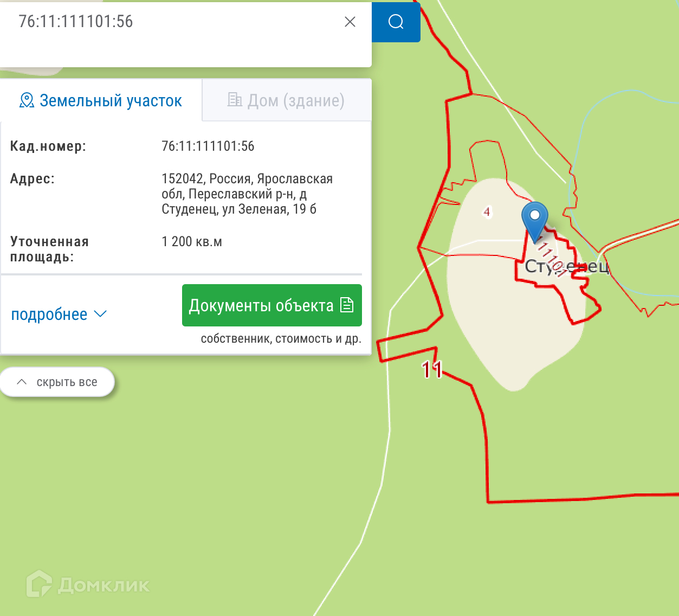Click the Домклик logo watermark
The image size is (679, 616).
(88, 584)
